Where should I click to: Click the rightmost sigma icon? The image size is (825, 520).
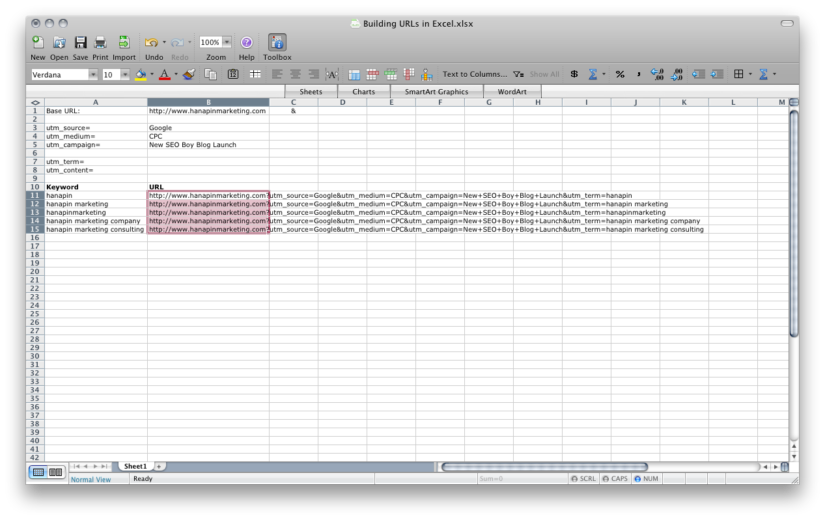click(763, 75)
